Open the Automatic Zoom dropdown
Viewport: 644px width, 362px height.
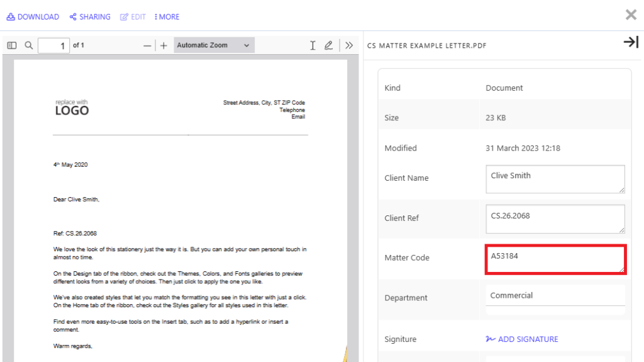click(x=213, y=45)
